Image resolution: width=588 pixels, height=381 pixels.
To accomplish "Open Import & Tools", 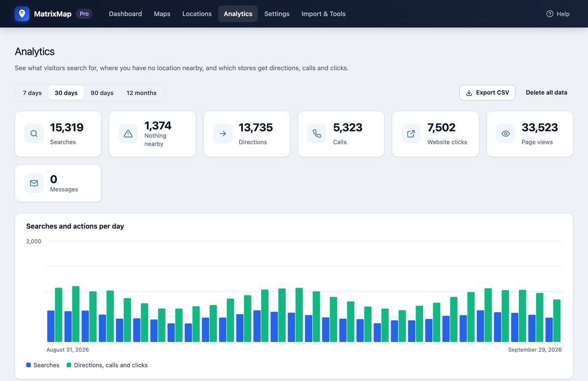I will tap(323, 14).
